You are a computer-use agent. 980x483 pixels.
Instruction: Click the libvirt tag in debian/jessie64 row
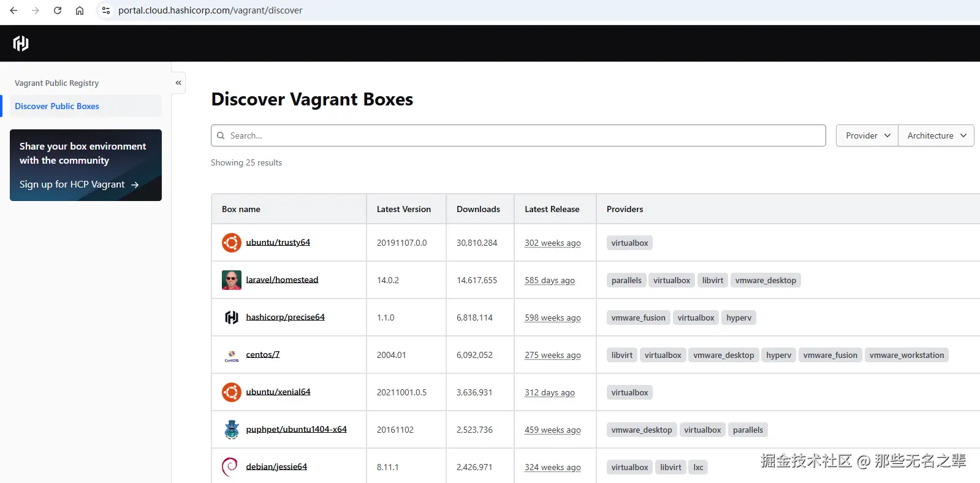[x=670, y=467]
